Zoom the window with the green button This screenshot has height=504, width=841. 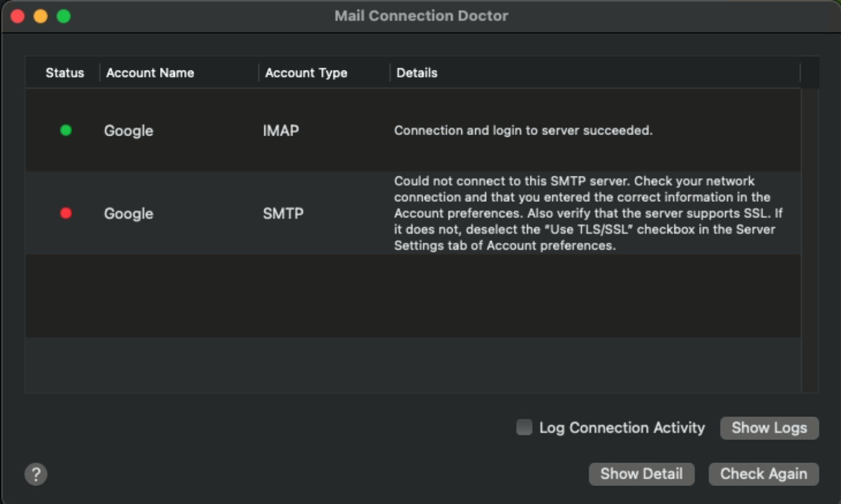click(x=63, y=17)
